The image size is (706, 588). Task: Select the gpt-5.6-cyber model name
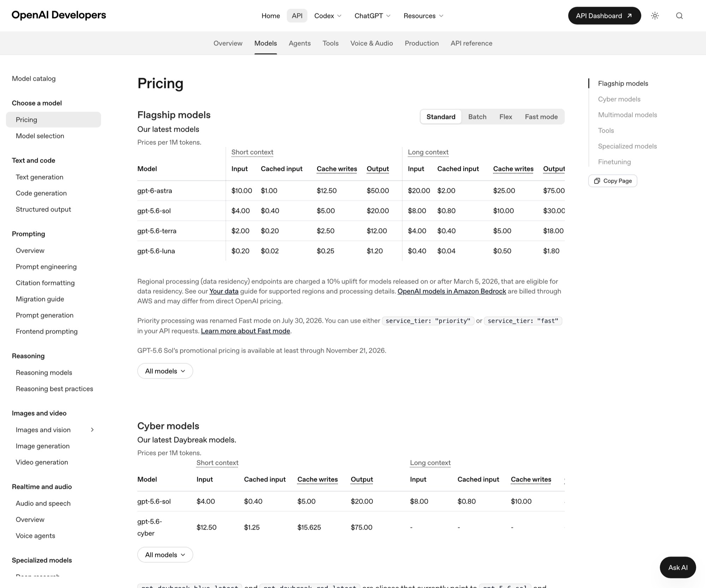[x=150, y=527]
